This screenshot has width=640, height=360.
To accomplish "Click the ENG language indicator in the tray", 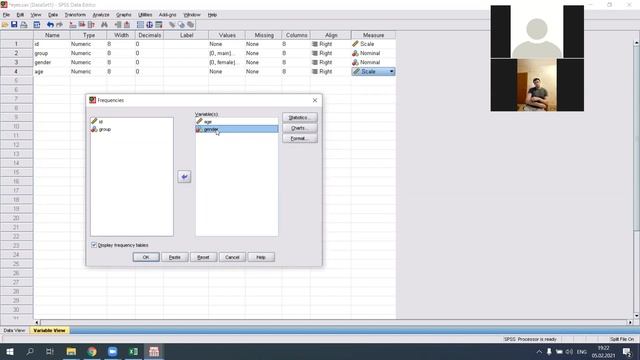I will [x=582, y=352].
